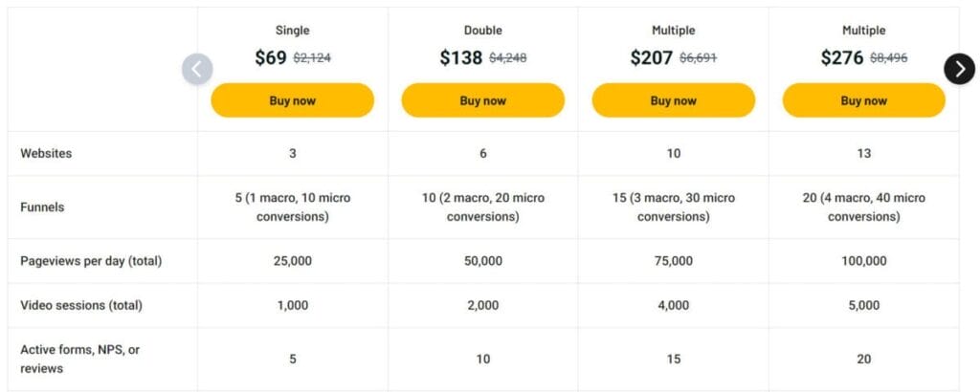Click the Pageviews per day (total) label

[x=91, y=261]
